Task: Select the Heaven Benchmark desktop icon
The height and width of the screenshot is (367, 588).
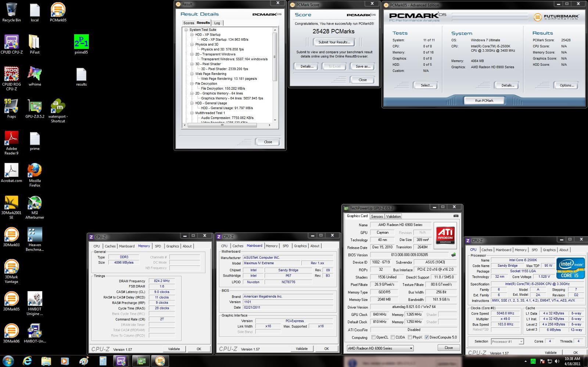Action: click(x=35, y=239)
